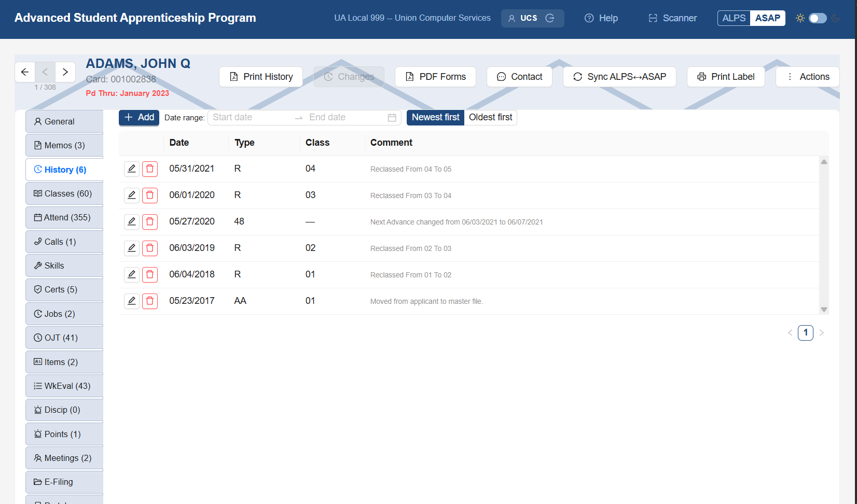
Task: Toggle the light/dark theme switch
Action: pos(818,18)
